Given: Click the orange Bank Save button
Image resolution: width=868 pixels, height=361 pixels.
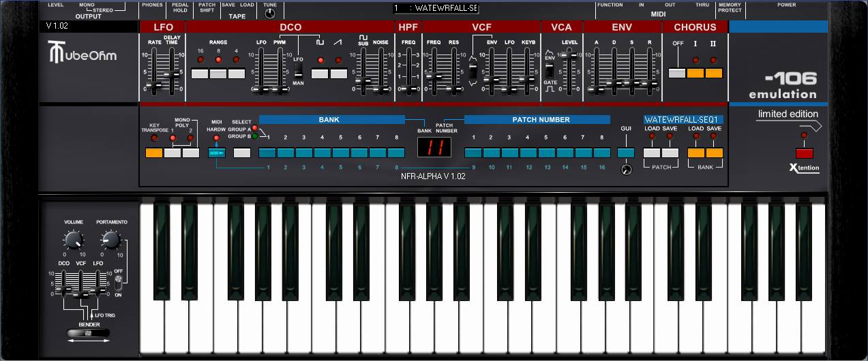Looking at the screenshot, I should click(x=714, y=153).
